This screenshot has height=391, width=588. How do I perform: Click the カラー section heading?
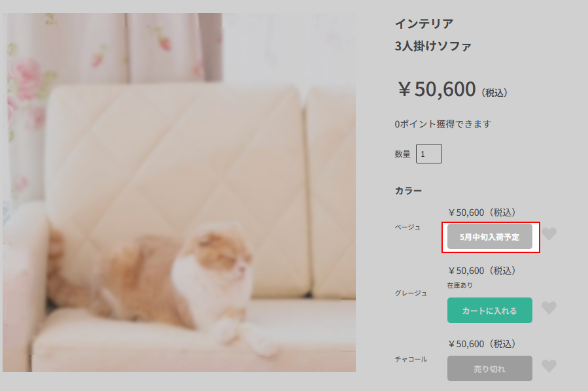pos(408,191)
